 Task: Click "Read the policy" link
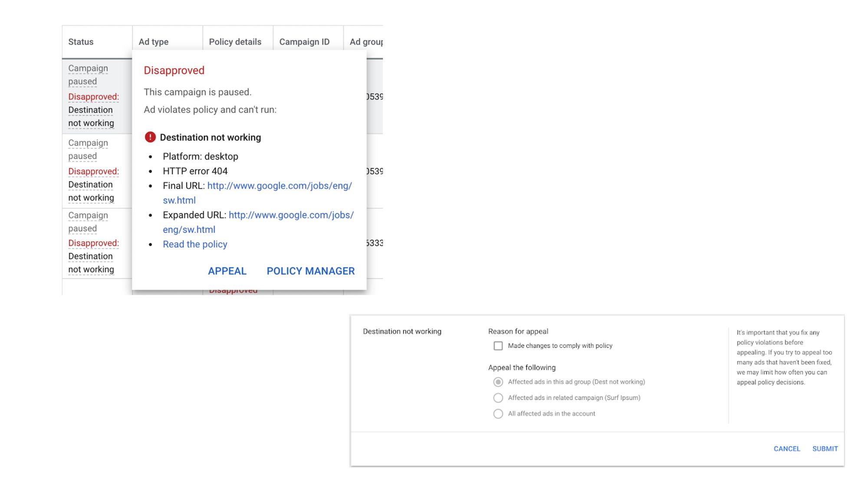point(194,244)
